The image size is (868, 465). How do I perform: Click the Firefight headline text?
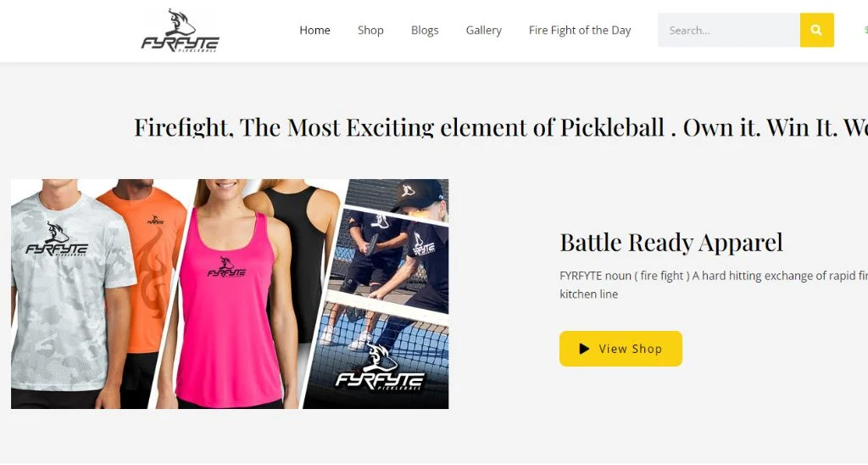(x=501, y=127)
